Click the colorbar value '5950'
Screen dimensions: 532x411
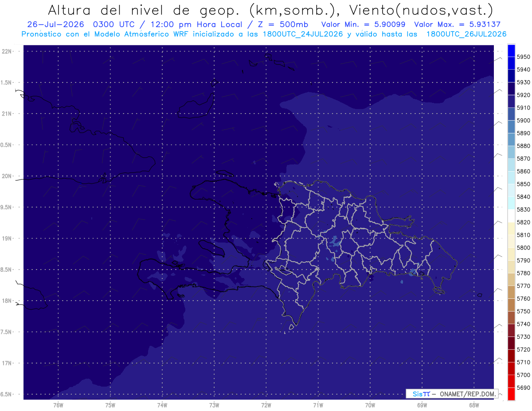(524, 57)
